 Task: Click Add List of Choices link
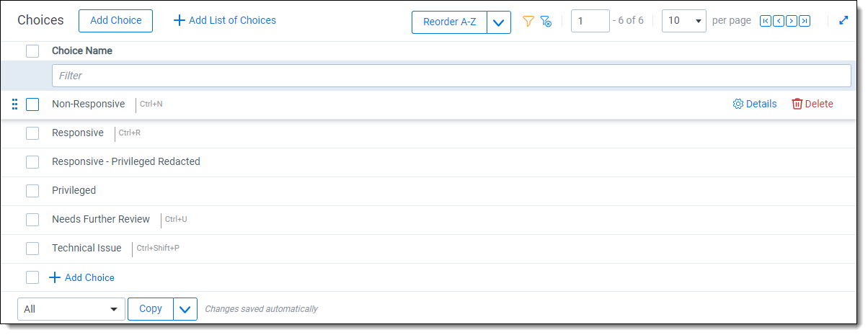(225, 20)
